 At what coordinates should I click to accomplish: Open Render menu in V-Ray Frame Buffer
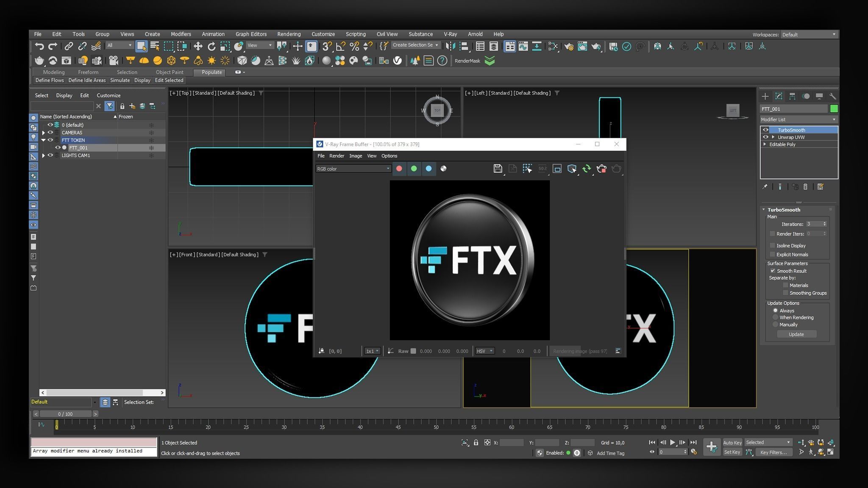tap(337, 156)
